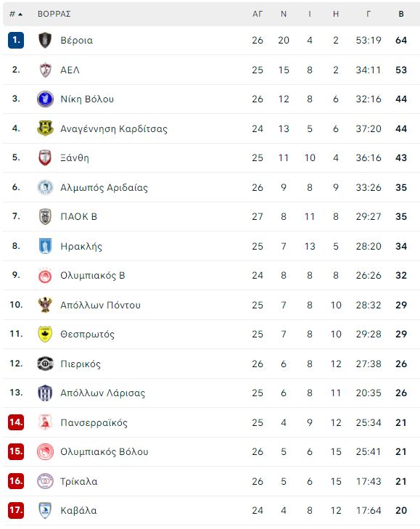The height and width of the screenshot is (529, 420).
Task: Click the red rank 14 relegation badge
Action: pos(16,422)
